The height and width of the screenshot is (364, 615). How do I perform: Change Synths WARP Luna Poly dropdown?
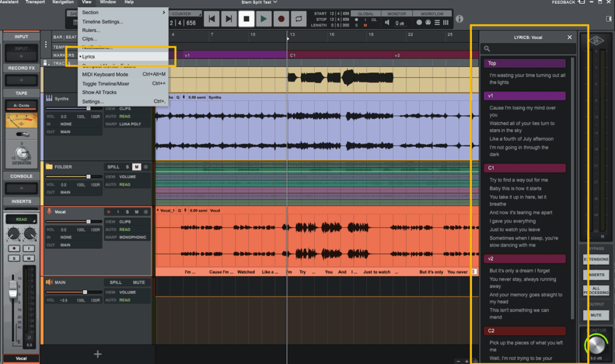130,124
